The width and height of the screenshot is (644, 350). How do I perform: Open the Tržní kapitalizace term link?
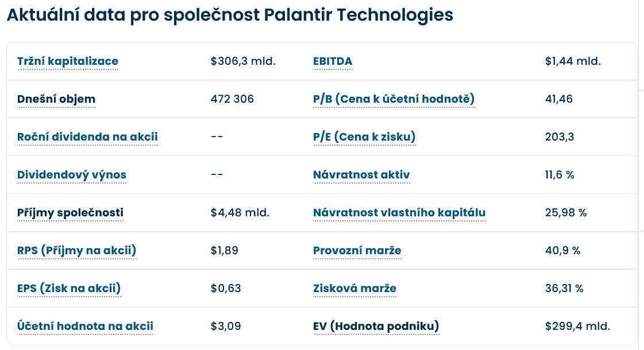point(68,61)
